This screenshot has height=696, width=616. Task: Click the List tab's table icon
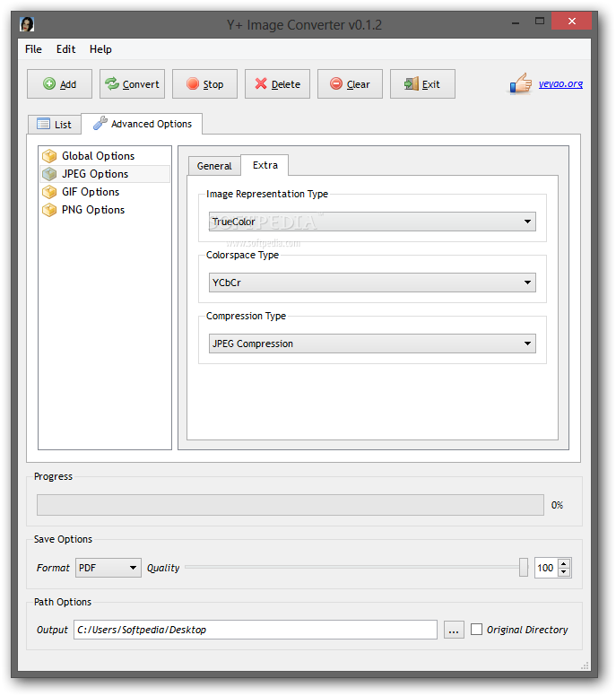pos(44,124)
